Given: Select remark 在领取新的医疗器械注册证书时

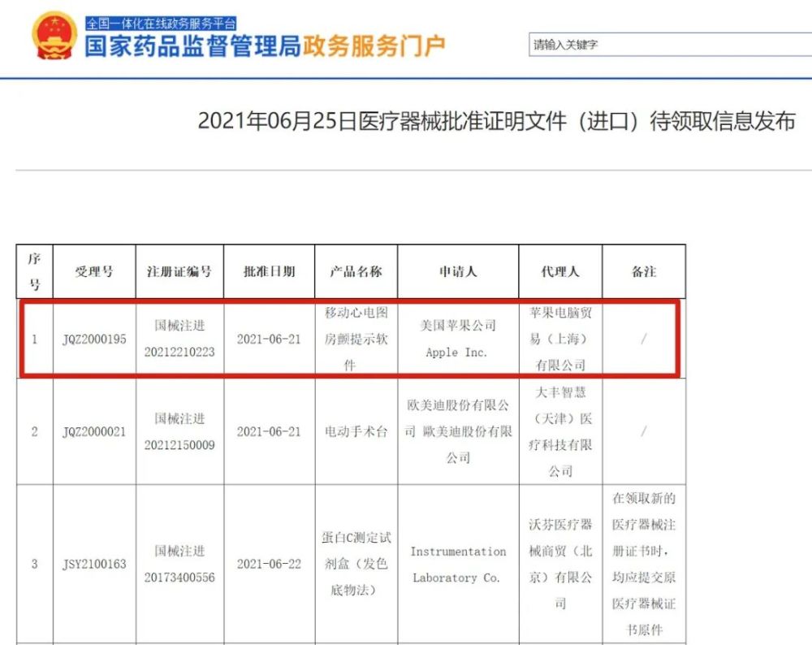Looking at the screenshot, I should point(644,564).
